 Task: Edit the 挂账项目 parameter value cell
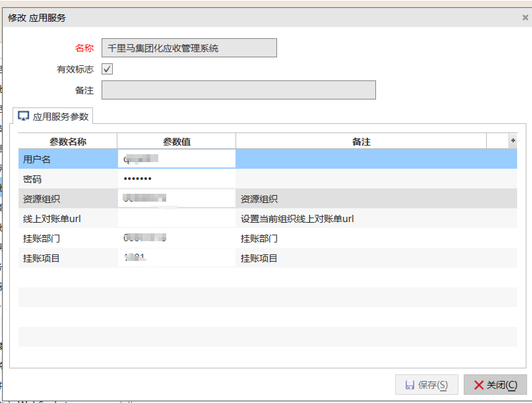click(x=176, y=258)
